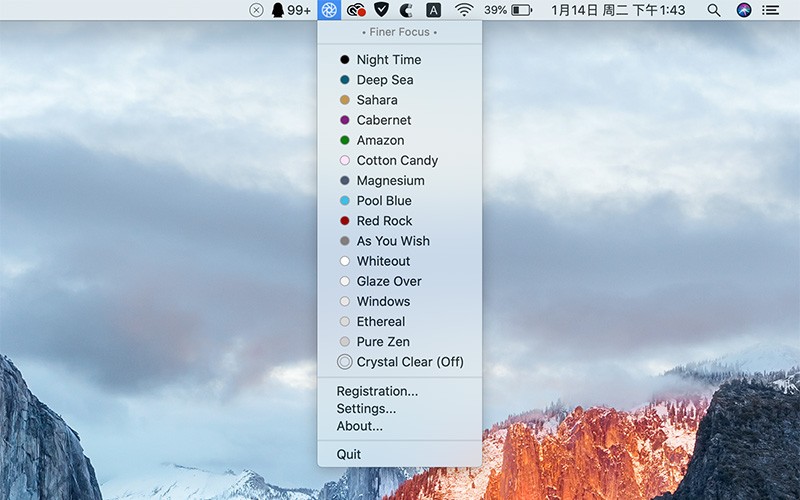
Task: Select the Night Time theme
Action: [399, 60]
